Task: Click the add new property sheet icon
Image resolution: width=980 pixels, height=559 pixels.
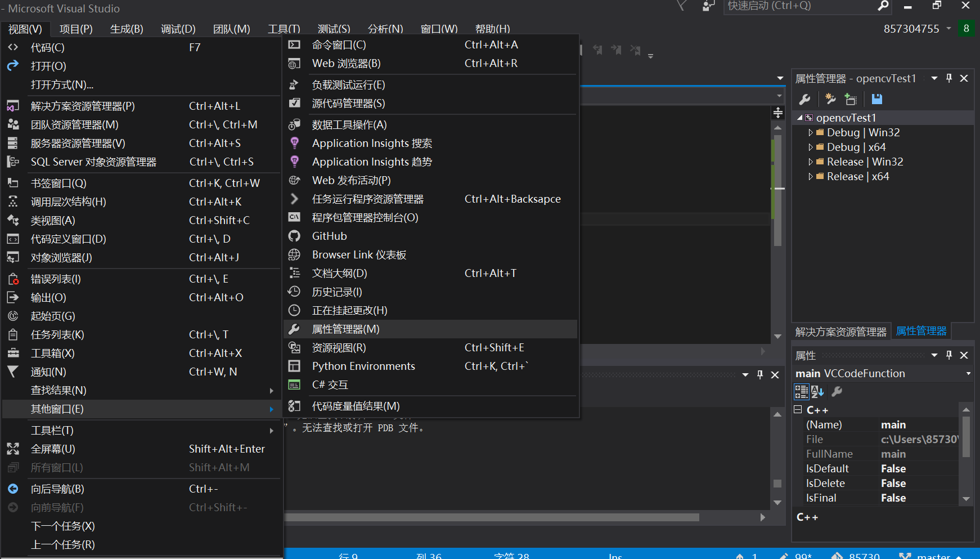Action: click(x=830, y=99)
